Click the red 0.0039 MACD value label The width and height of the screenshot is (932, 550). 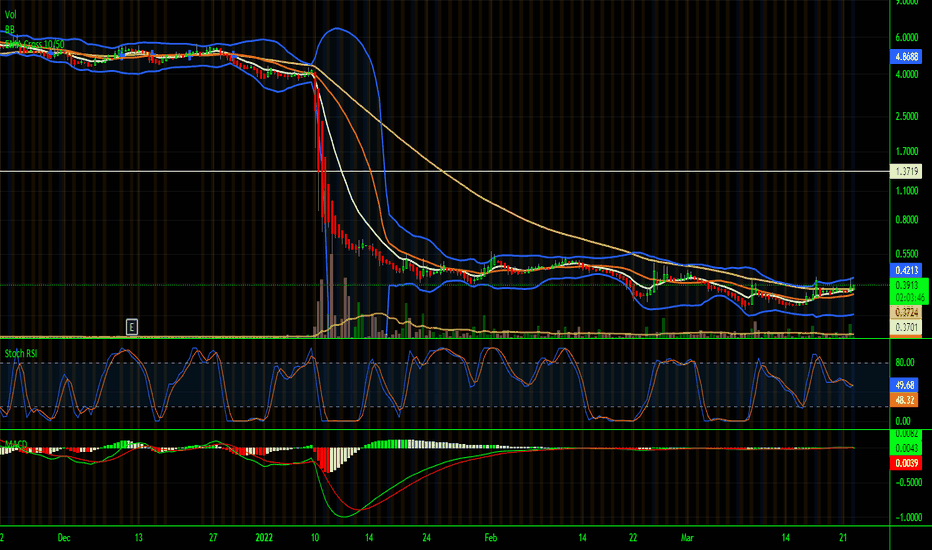click(x=906, y=463)
